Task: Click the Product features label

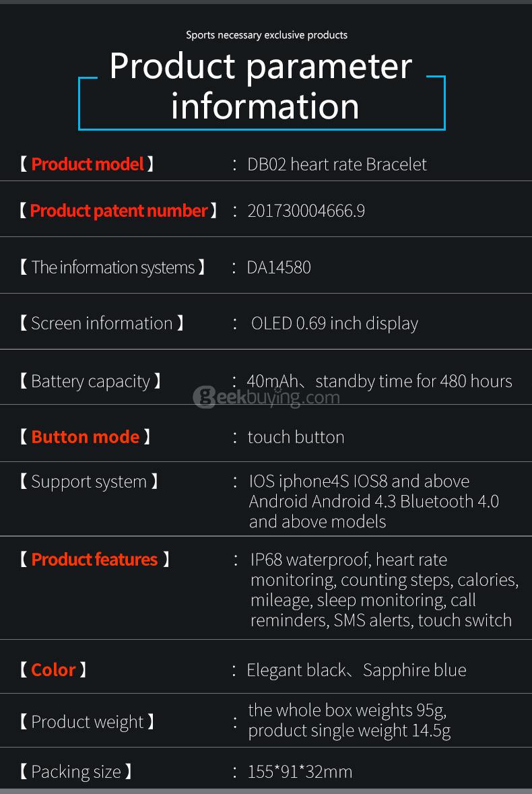Action: pyautogui.click(x=94, y=560)
